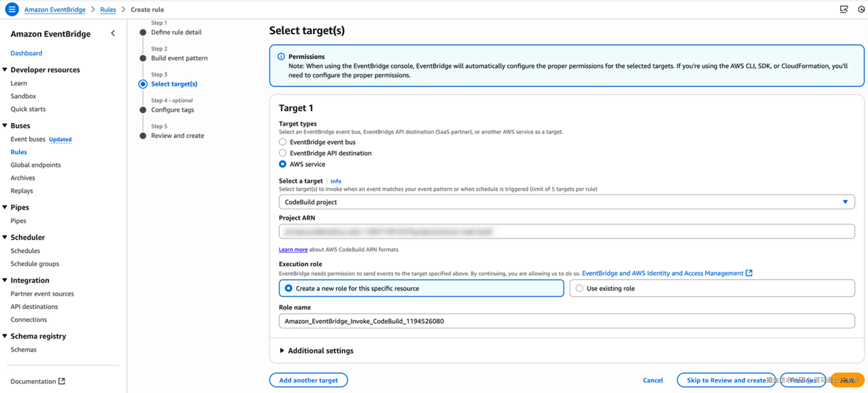Click Learn more about CodeBuild ARN formats
This screenshot has height=393, width=868.
pos(293,249)
